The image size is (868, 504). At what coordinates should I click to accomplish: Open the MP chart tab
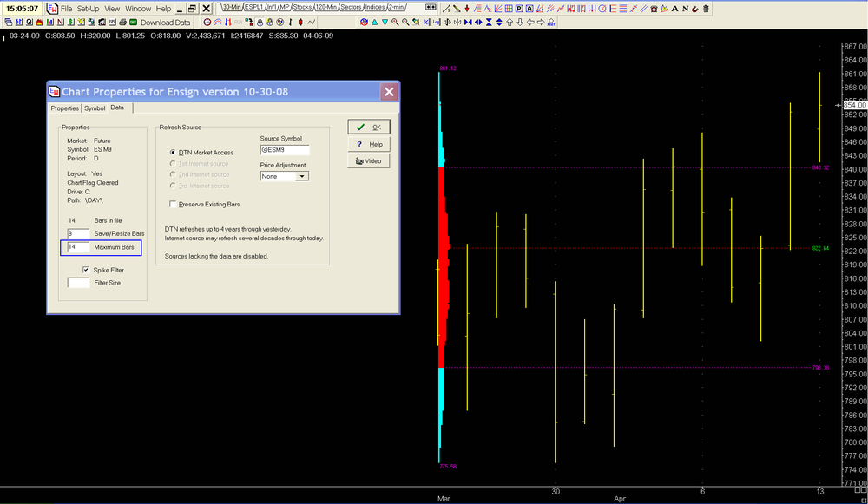pyautogui.click(x=285, y=7)
